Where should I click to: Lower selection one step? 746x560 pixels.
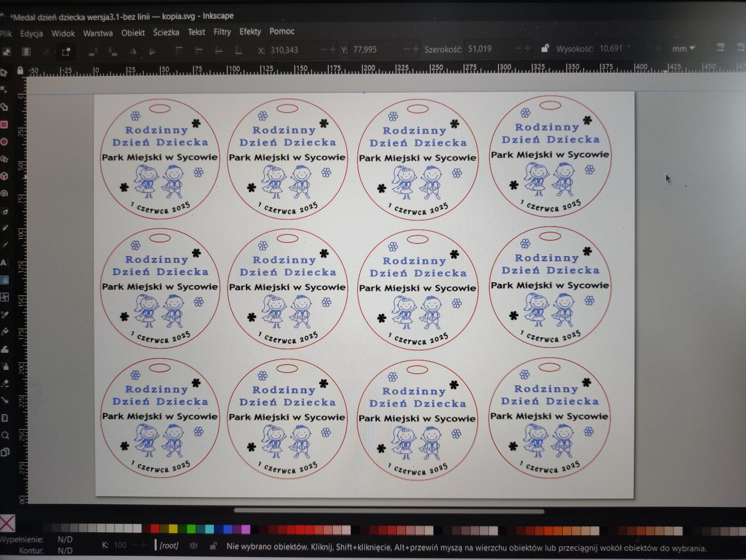click(219, 51)
